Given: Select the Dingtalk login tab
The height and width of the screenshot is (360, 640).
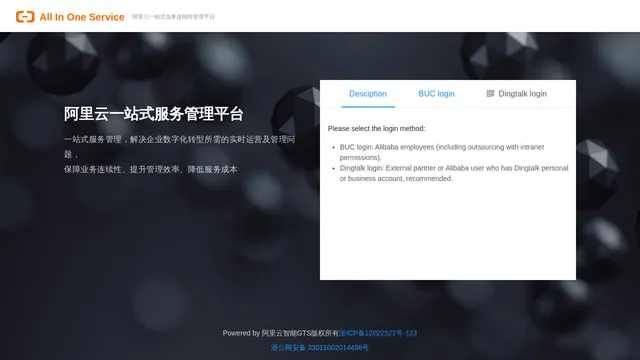Looking at the screenshot, I should 516,94.
